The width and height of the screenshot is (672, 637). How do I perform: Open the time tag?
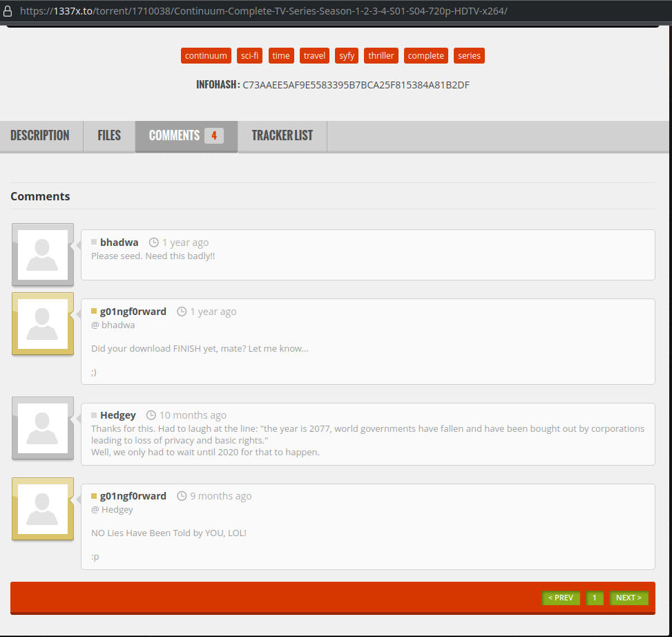click(x=281, y=56)
